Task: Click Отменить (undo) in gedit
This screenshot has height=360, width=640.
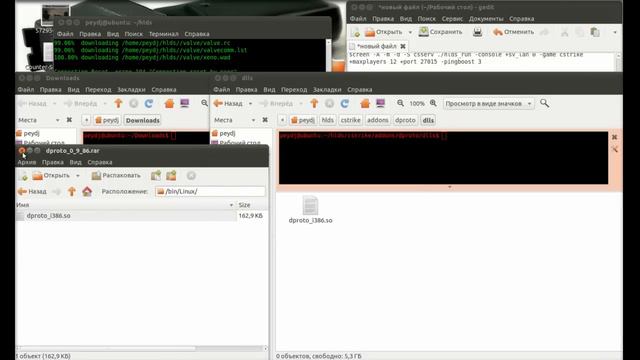Action: tap(513, 32)
